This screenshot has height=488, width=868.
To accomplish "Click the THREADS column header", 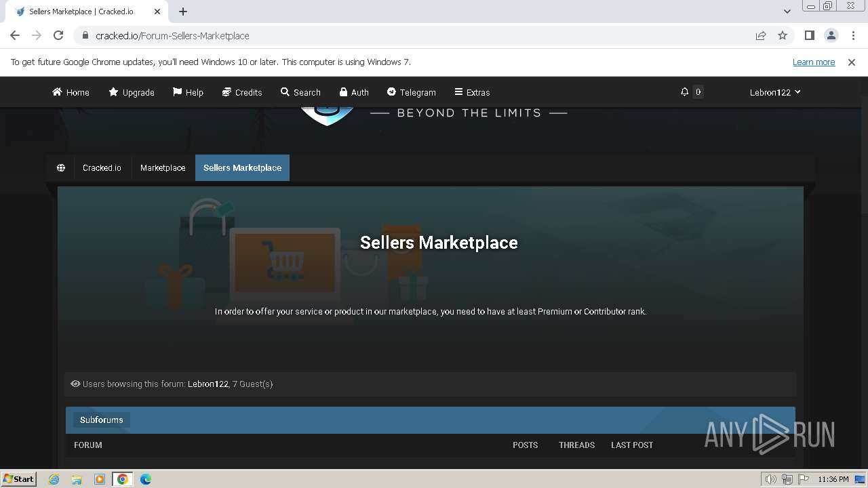I will point(576,445).
